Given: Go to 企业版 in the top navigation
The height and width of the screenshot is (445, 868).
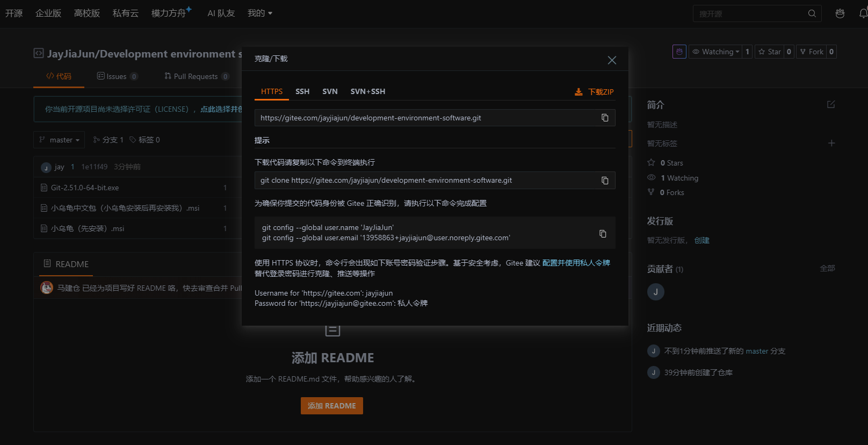Looking at the screenshot, I should click(x=48, y=13).
